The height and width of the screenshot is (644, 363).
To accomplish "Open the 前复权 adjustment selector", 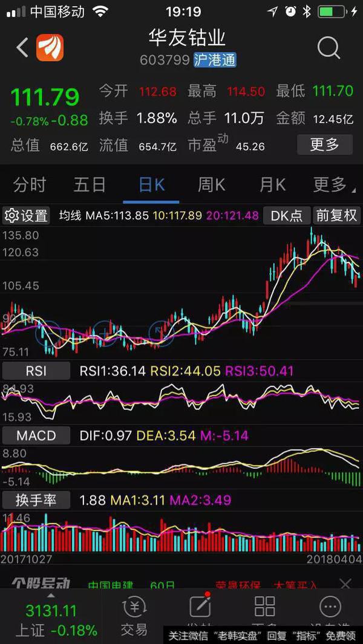I will click(x=337, y=215).
